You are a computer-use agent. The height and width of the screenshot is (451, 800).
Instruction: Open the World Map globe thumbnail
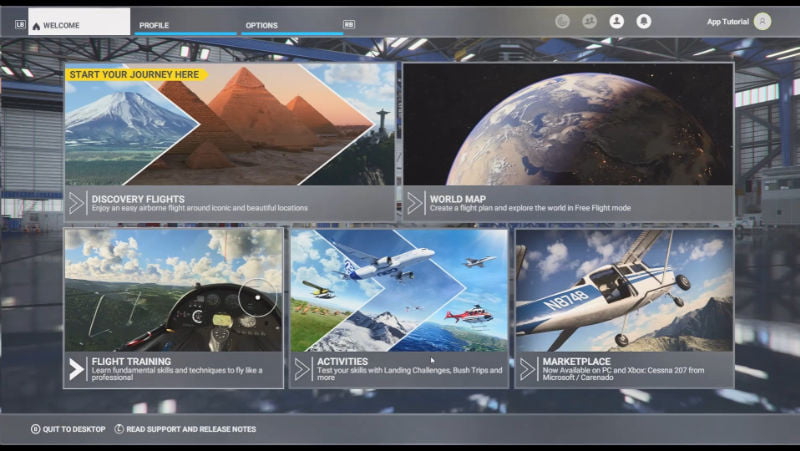point(568,124)
